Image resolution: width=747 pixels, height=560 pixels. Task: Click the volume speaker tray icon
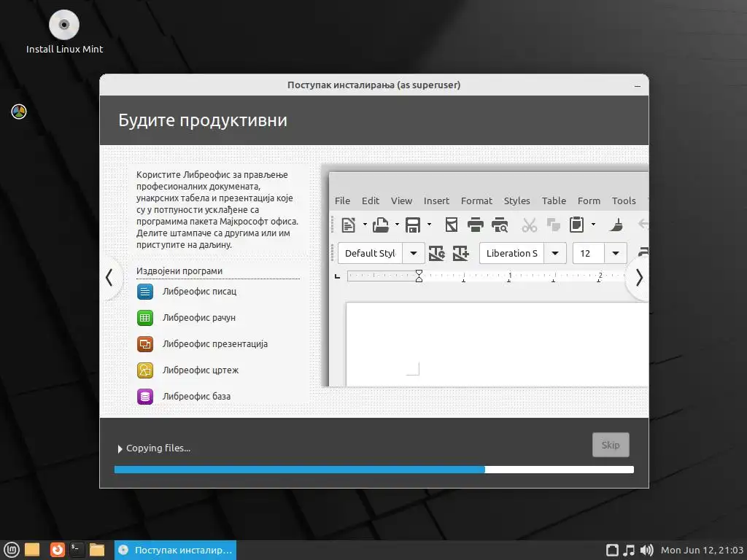(x=646, y=550)
